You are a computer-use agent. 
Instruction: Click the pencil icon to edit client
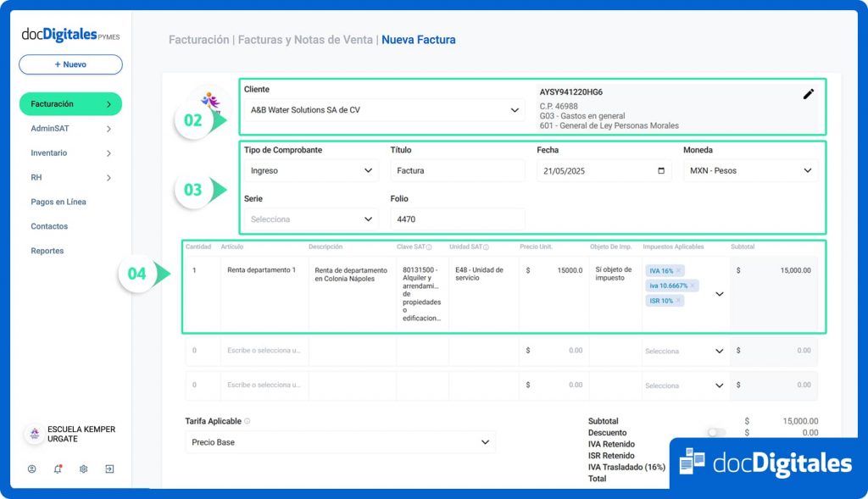[808, 94]
